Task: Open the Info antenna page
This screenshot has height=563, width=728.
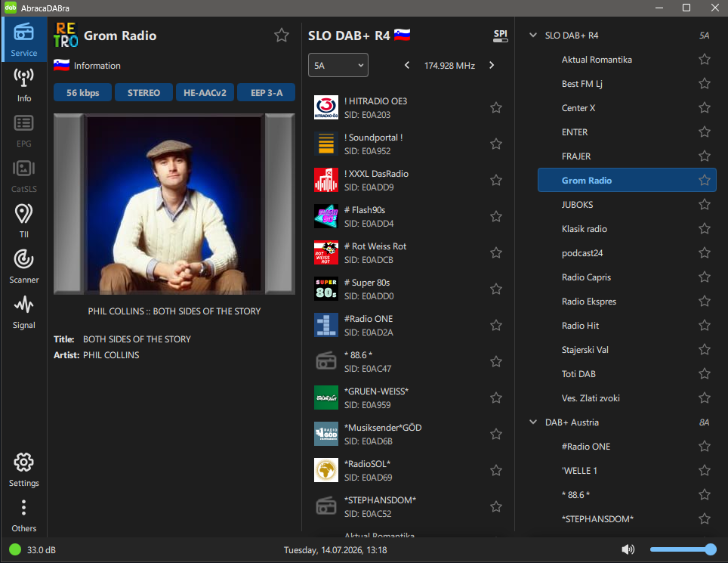Action: tap(23, 85)
